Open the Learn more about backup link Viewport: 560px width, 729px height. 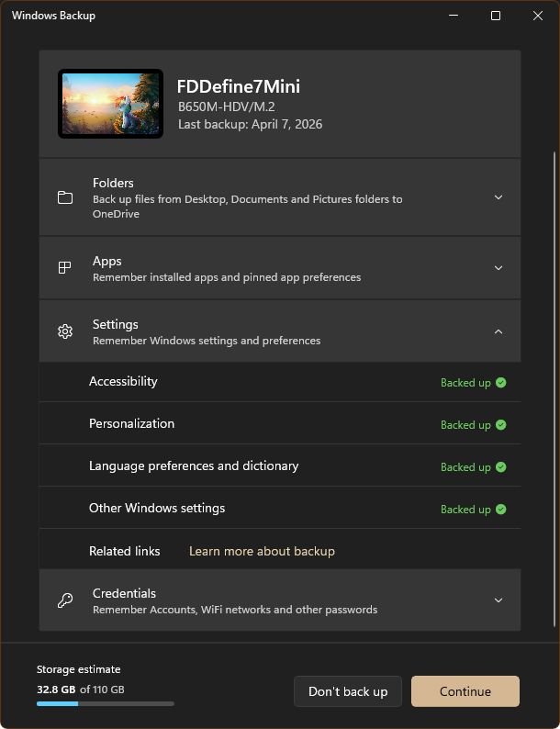point(262,552)
